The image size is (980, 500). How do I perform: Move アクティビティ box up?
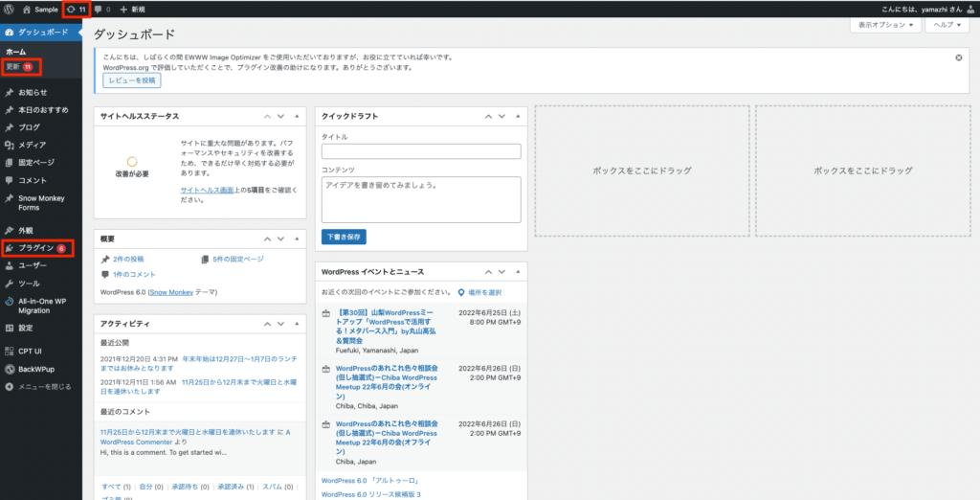[268, 324]
